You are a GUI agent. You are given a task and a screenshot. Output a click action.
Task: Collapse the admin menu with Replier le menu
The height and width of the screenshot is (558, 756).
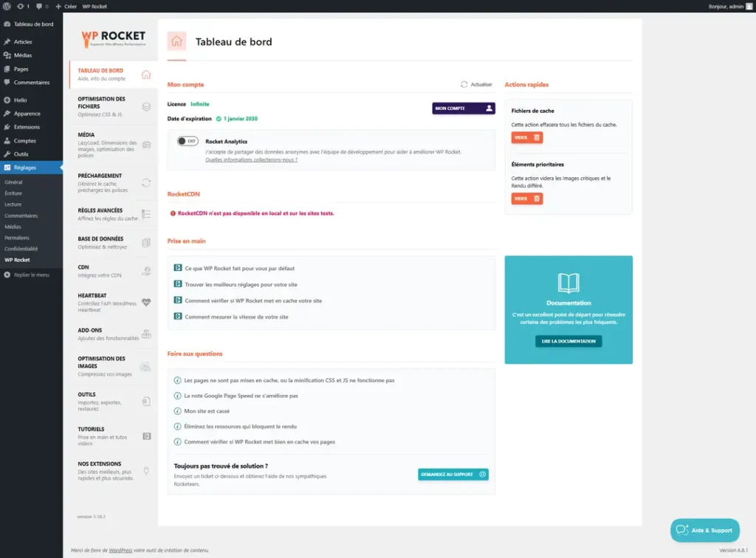27,275
